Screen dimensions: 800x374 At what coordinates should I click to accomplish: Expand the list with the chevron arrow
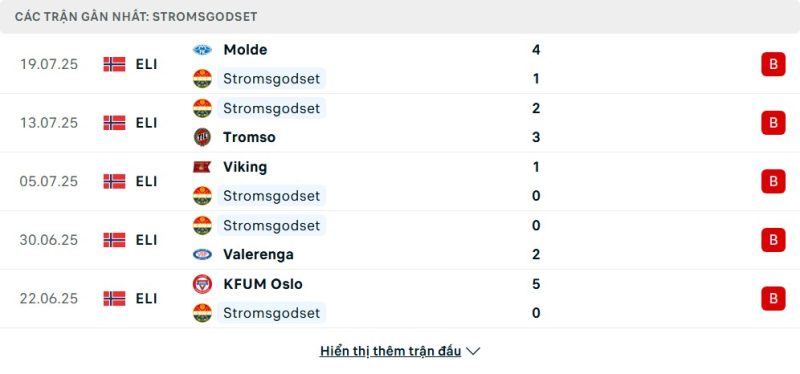[473, 352]
